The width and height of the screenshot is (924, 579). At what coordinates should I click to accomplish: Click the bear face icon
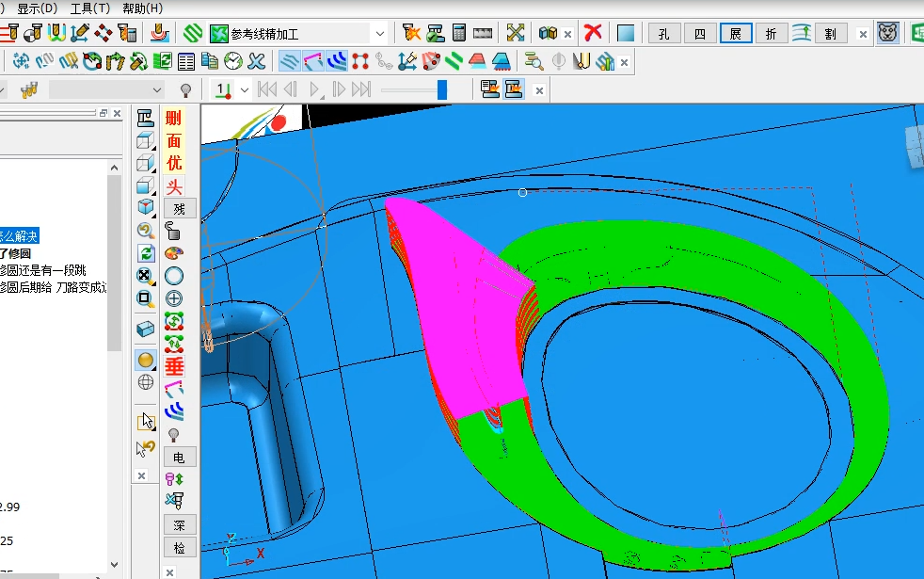[x=887, y=33]
